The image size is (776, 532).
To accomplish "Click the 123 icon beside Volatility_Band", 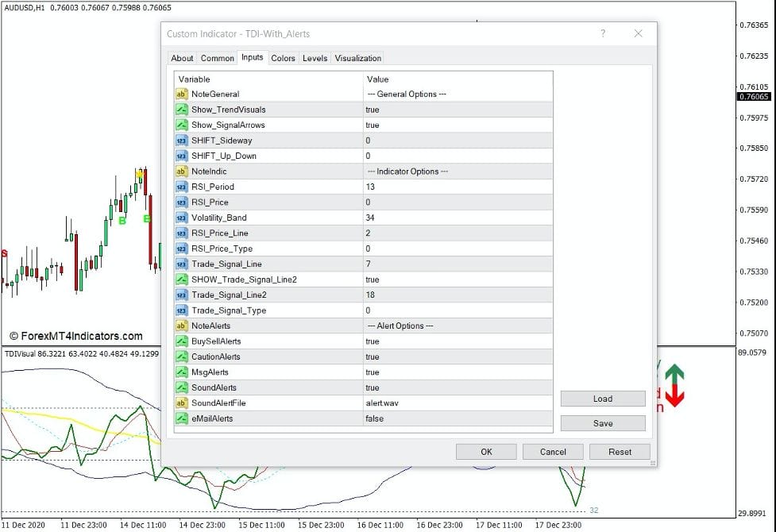I will click(180, 218).
